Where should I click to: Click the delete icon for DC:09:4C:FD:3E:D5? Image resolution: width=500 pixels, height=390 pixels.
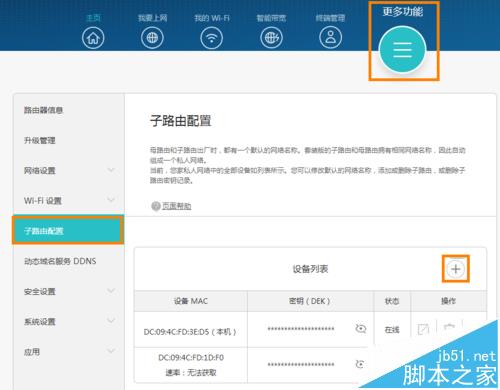[449, 327]
